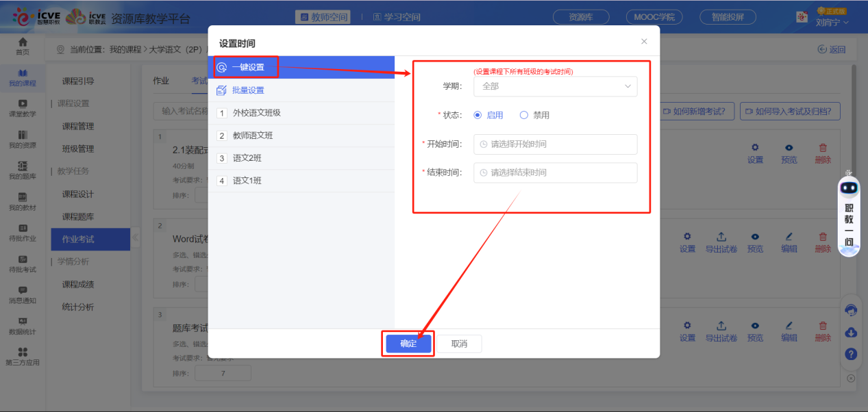Cancel the time settings dialog

tap(459, 344)
